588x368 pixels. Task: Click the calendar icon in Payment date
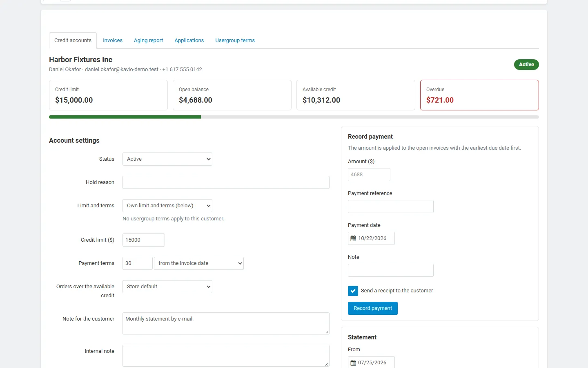353,238
